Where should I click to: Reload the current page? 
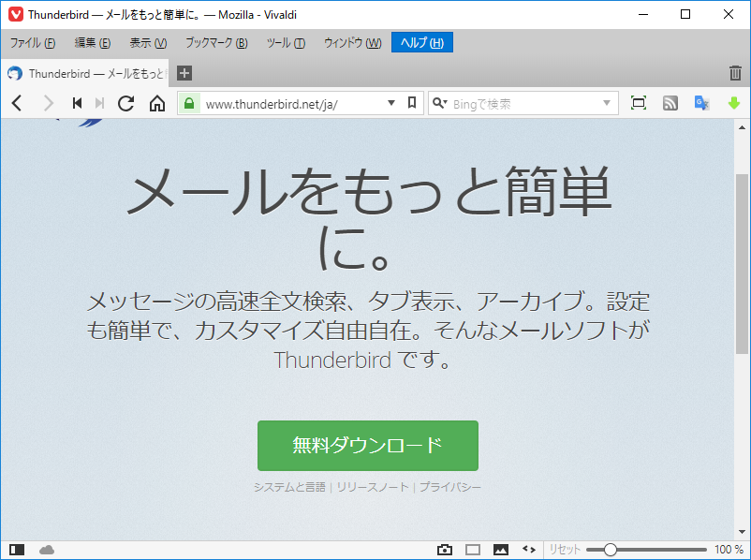click(x=125, y=103)
